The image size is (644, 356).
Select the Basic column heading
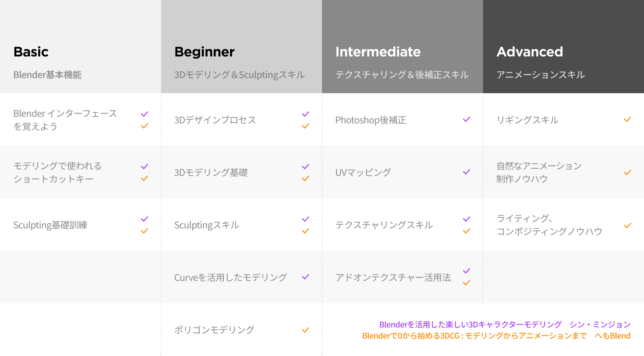[x=31, y=52]
